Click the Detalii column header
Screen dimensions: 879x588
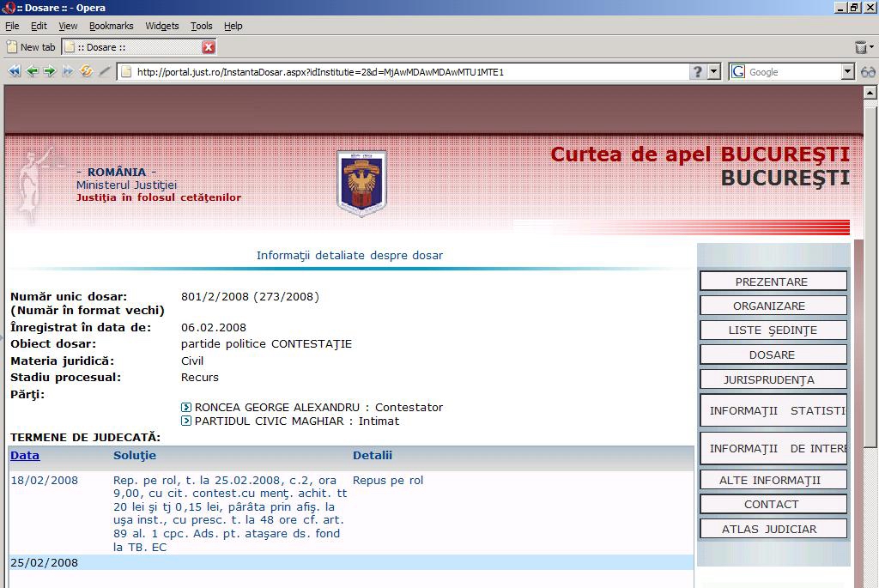click(373, 455)
